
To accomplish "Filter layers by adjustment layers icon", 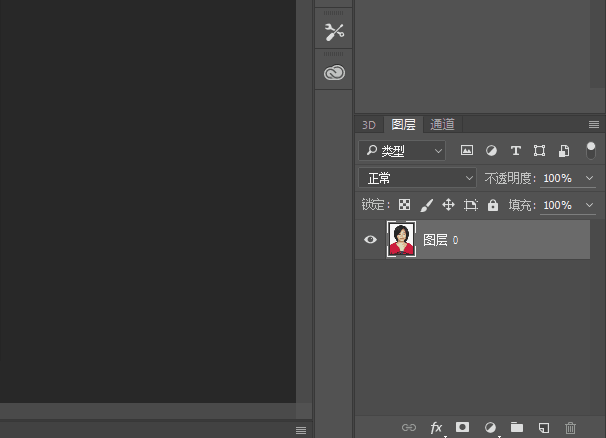I will click(x=491, y=150).
